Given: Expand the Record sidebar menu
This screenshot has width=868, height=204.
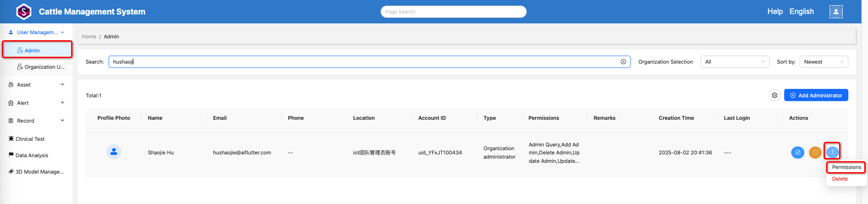Looking at the screenshot, I should (37, 121).
